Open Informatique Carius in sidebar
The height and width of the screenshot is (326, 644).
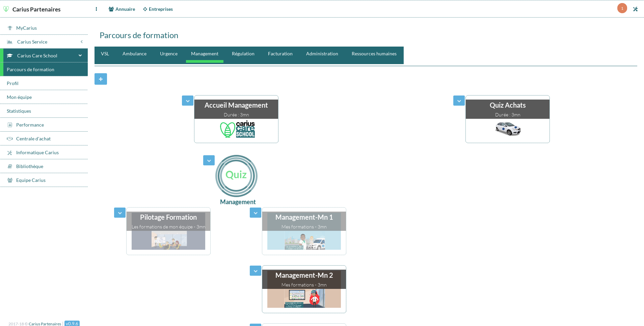coord(37,153)
